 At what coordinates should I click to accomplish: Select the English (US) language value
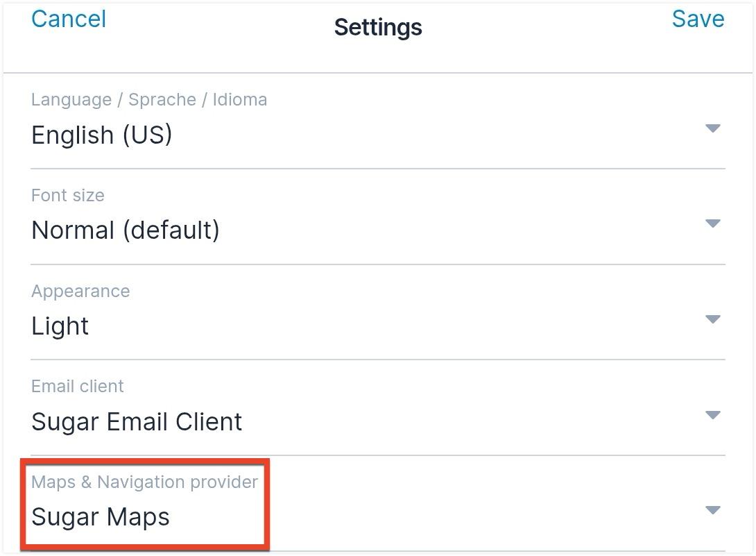click(x=102, y=135)
